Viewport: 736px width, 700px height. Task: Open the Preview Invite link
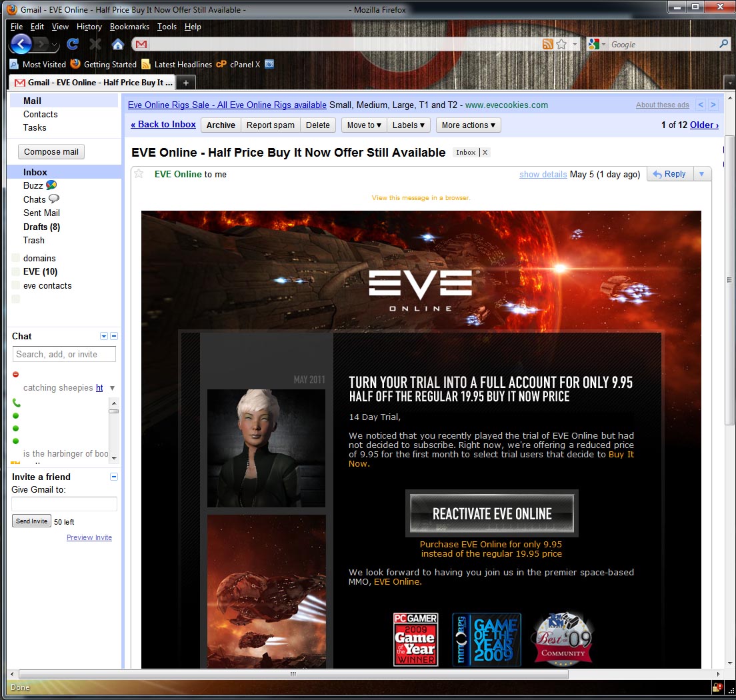click(89, 537)
